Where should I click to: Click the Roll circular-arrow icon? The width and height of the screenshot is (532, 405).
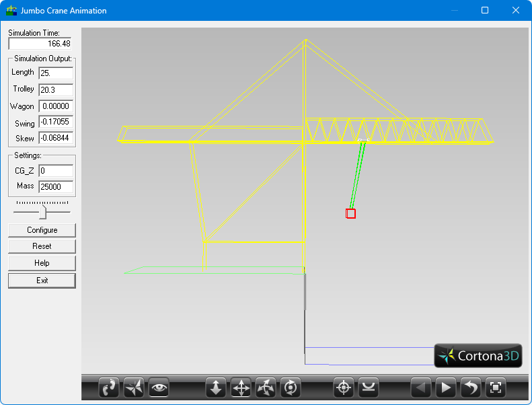(x=291, y=388)
